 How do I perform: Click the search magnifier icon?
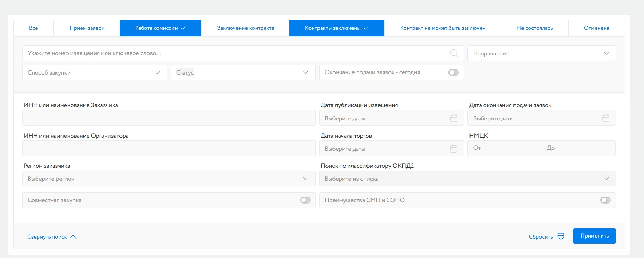pyautogui.click(x=454, y=53)
